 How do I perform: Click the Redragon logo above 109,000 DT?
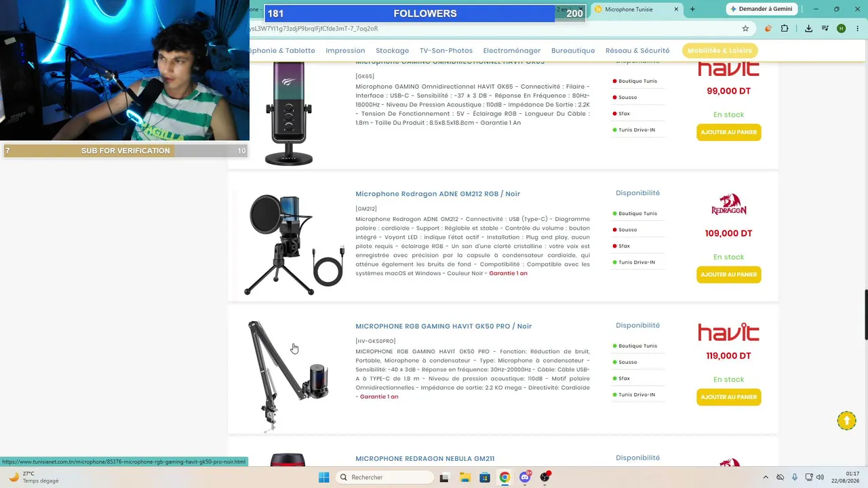729,204
